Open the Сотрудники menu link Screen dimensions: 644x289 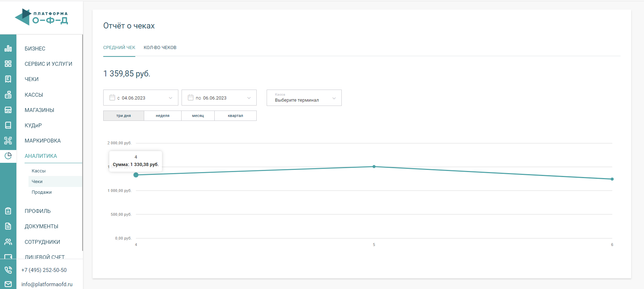(x=42, y=242)
